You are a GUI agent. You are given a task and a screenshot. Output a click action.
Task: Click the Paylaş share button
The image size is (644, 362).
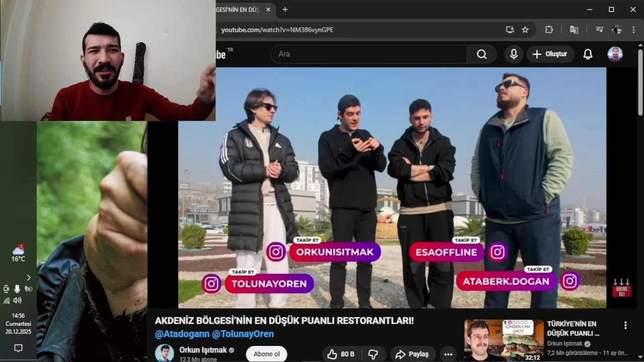412,354
